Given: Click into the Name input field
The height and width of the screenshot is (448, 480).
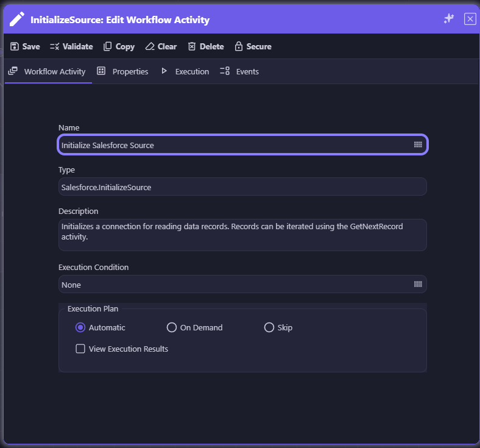Looking at the screenshot, I should (x=242, y=144).
